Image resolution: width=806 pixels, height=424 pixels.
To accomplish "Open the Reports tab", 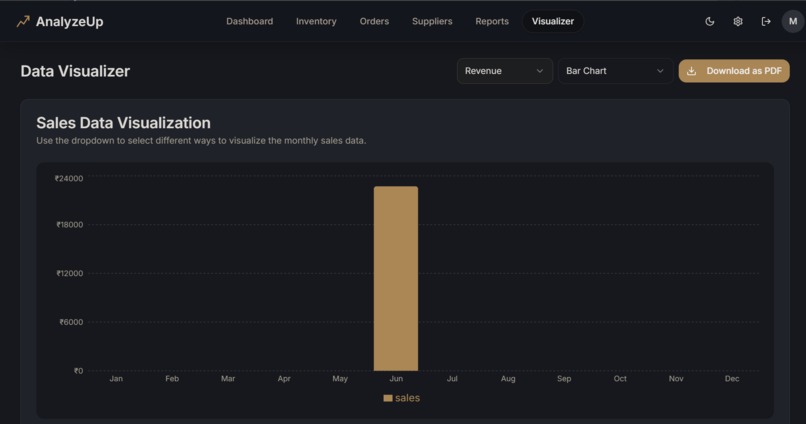I will pos(492,22).
